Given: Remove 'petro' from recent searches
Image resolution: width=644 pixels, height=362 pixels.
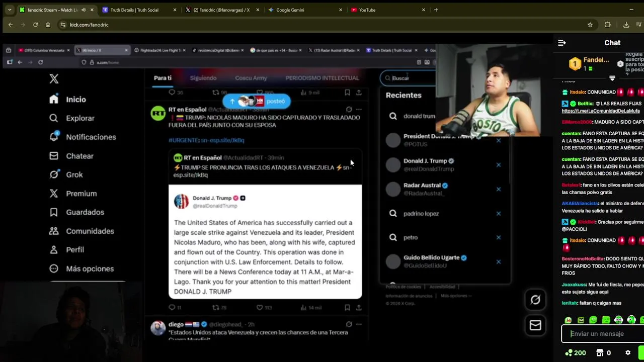Looking at the screenshot, I should click(499, 237).
